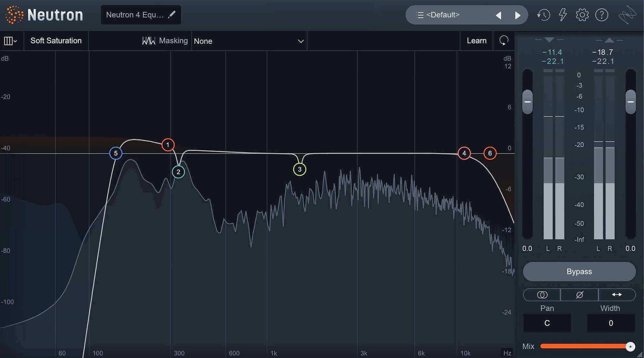Select EQ band node 1
Viewport: 644px width, 358px height.
point(168,145)
